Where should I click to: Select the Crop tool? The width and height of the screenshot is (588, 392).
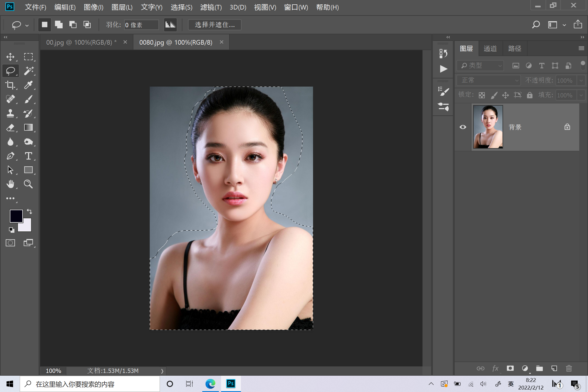10,85
